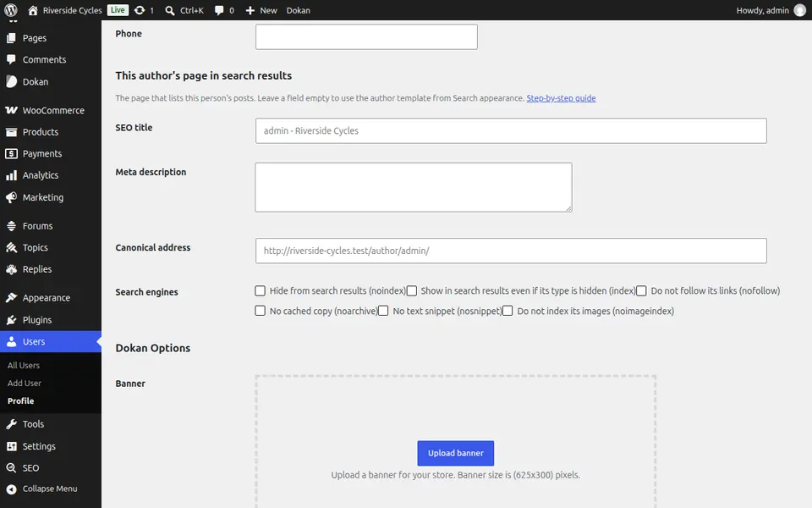Go to All Users submenu

click(24, 366)
